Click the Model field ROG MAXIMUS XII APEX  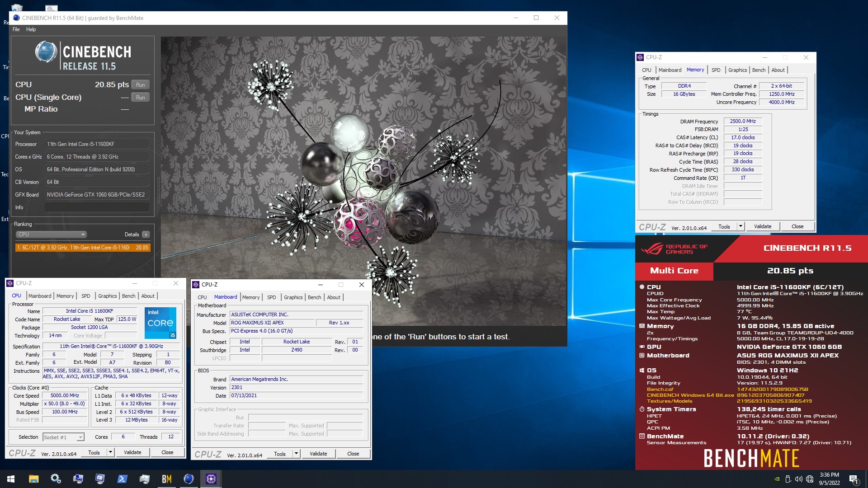[x=273, y=323]
